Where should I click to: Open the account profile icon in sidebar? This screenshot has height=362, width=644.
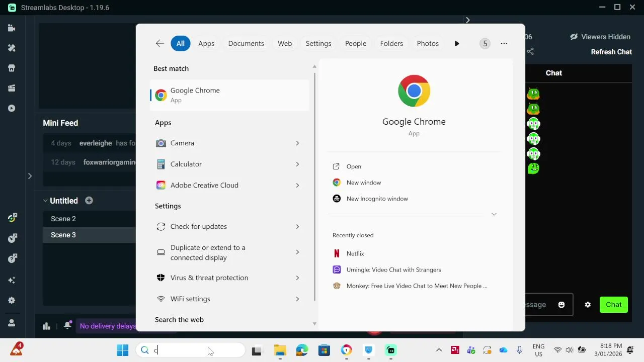(x=12, y=323)
